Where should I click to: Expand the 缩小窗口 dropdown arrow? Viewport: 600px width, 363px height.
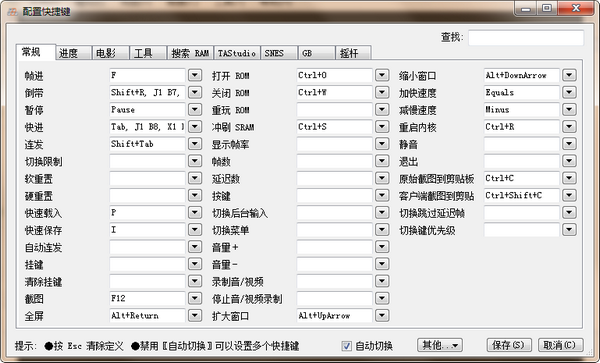click(x=569, y=75)
